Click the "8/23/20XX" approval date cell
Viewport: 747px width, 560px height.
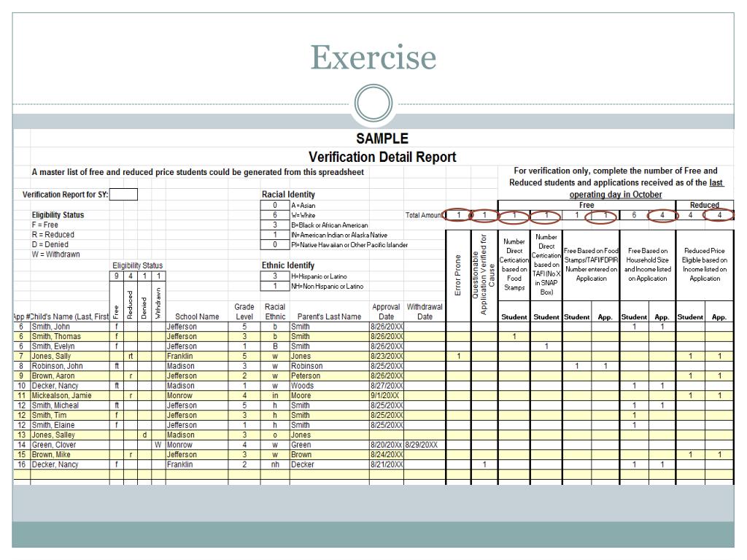pyautogui.click(x=387, y=356)
